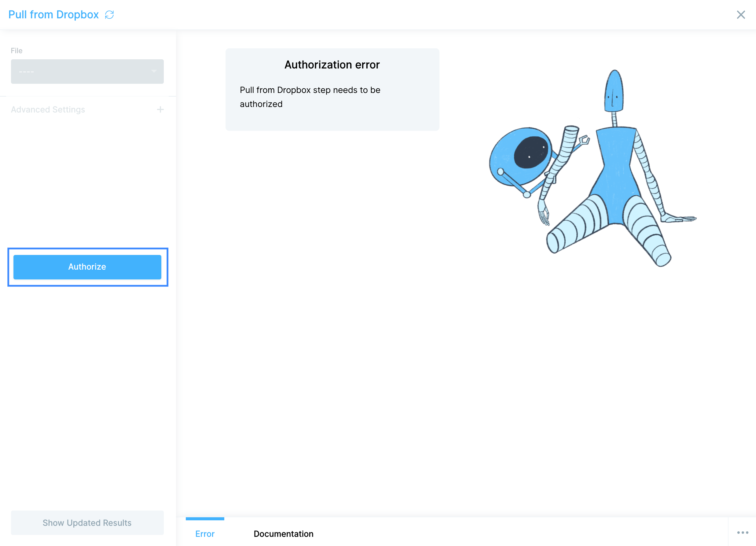The height and width of the screenshot is (546, 756).
Task: Switch to the Error tab
Action: [205, 534]
